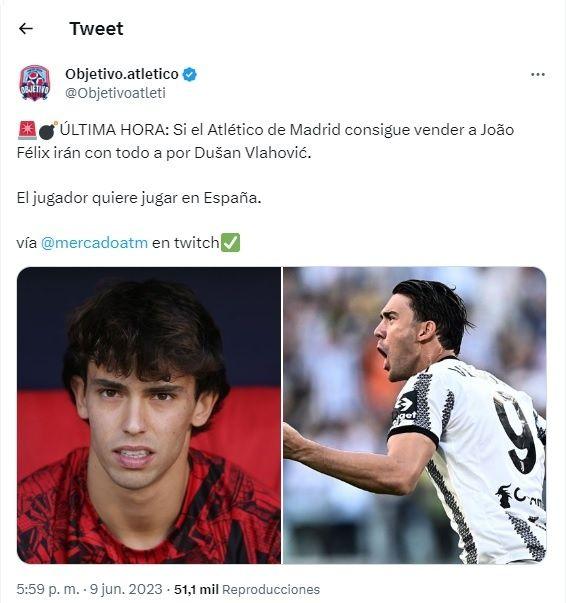Click the 9 jun. 2023 date
The width and height of the screenshot is (566, 603).
click(126, 589)
